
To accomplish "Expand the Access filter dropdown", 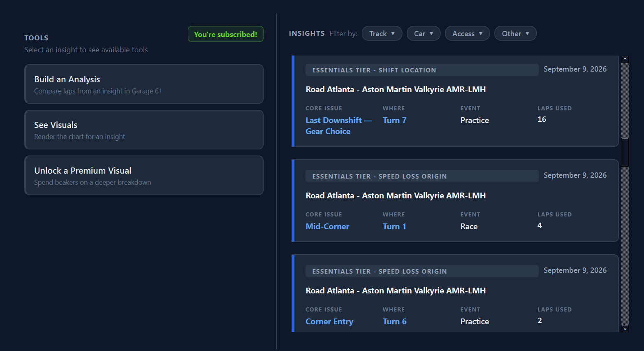I will tap(467, 34).
